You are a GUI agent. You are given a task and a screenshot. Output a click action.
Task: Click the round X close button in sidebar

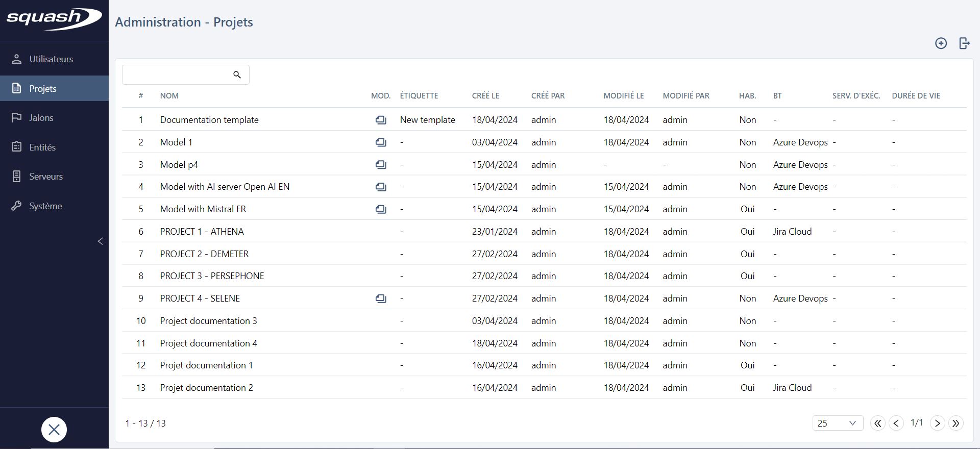54,430
